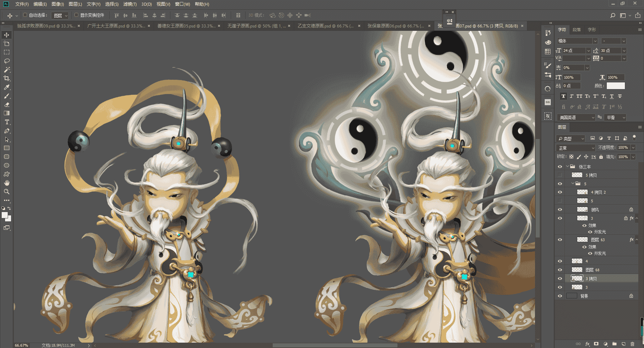Select the Lasso tool

(7, 61)
